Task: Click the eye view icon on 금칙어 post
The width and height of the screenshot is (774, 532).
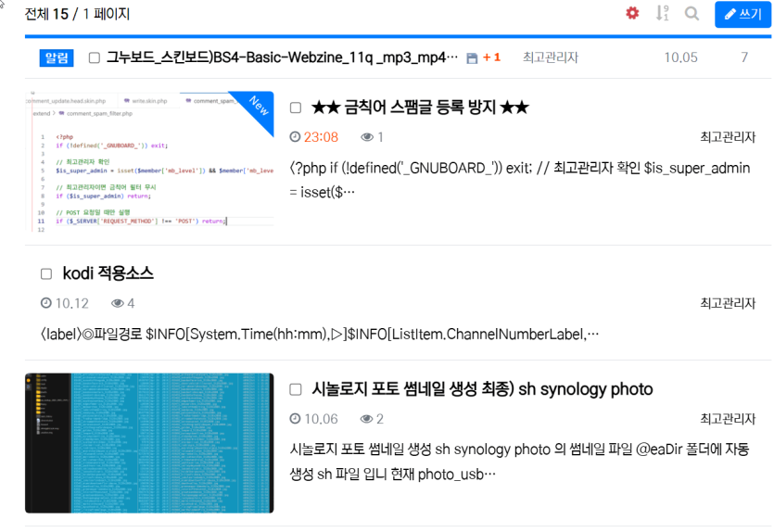Action: tap(367, 137)
